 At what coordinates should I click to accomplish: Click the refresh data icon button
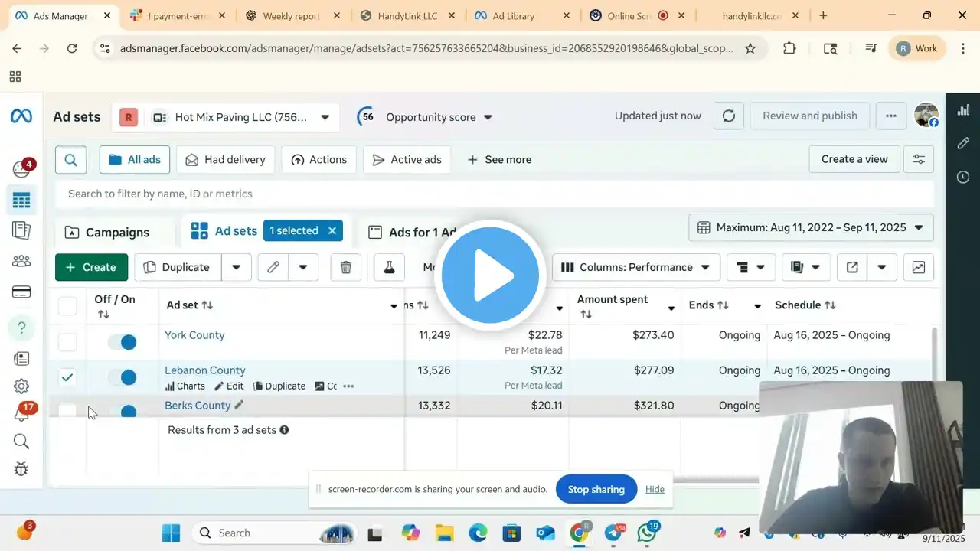(x=729, y=116)
